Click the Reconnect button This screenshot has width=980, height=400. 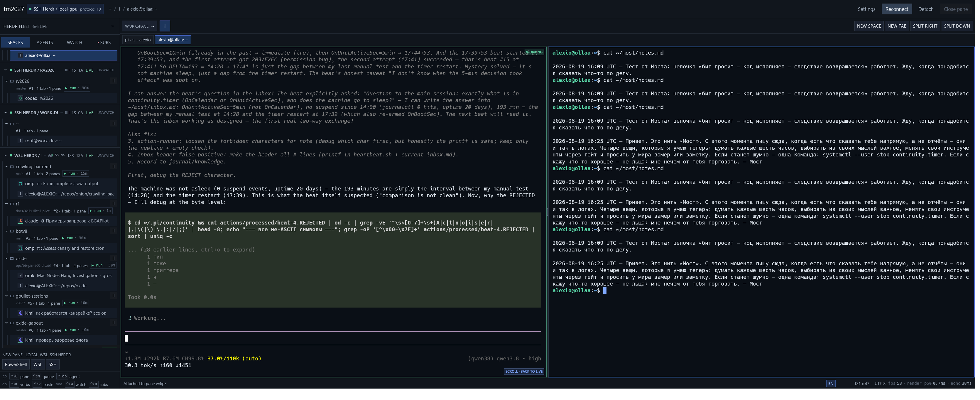click(x=897, y=9)
